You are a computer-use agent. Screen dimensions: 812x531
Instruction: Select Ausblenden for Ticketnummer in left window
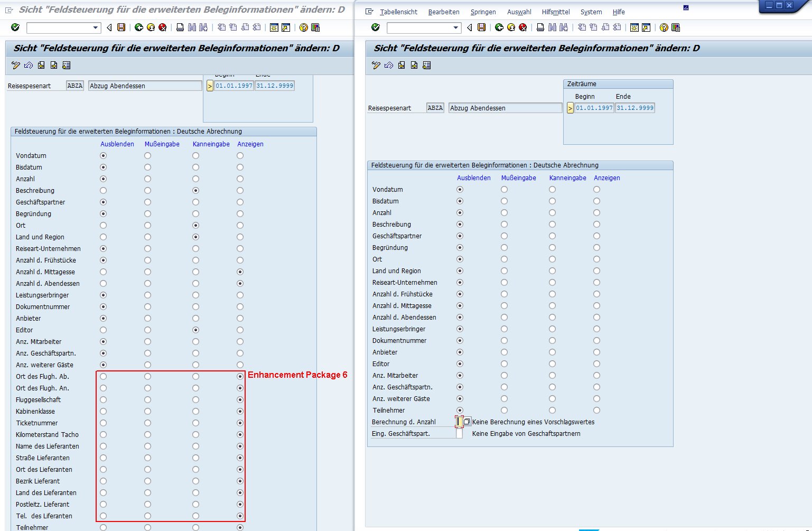[x=103, y=423]
